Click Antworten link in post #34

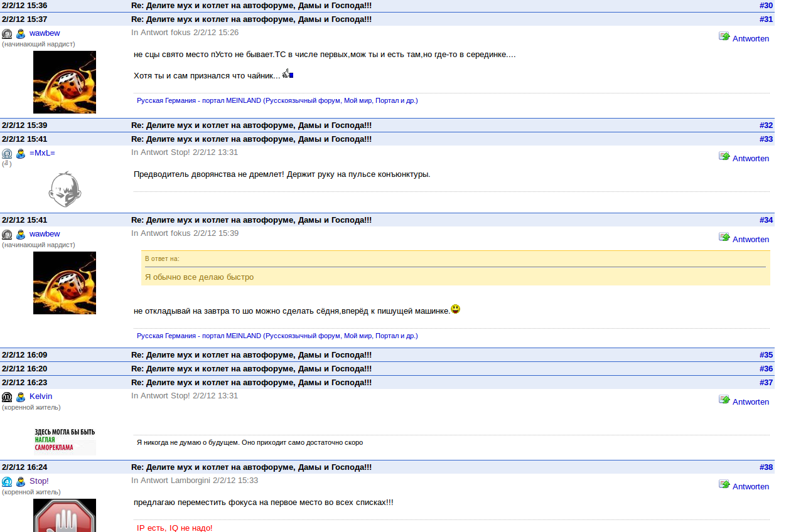click(x=750, y=240)
